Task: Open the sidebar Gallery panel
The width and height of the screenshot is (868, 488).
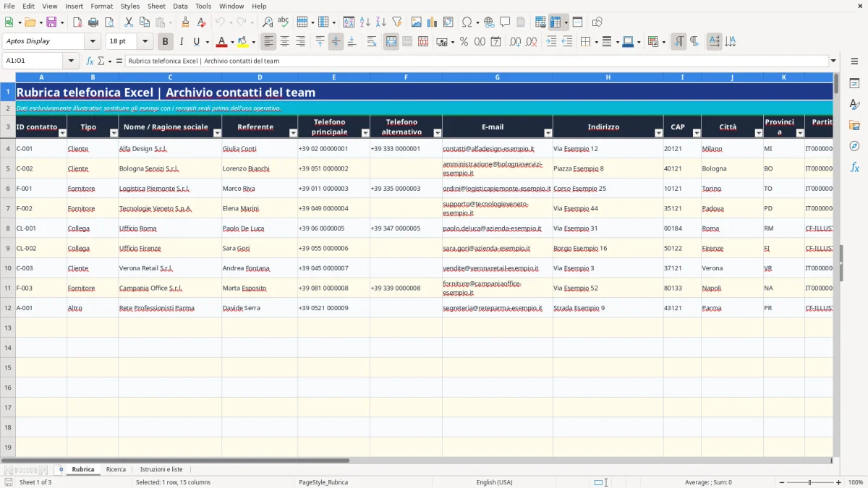Action: (854, 126)
